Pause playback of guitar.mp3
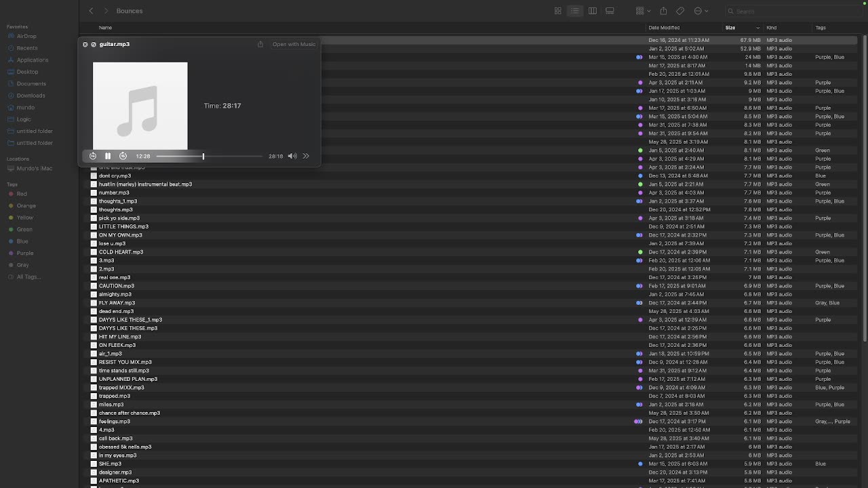 click(x=108, y=156)
